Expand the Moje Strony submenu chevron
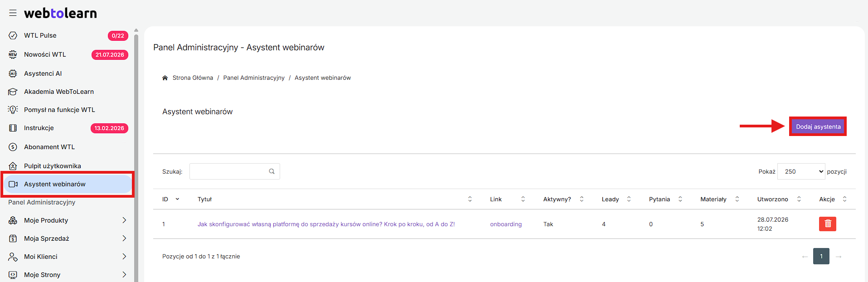Screen dimensions: 868x282 (x=124, y=275)
